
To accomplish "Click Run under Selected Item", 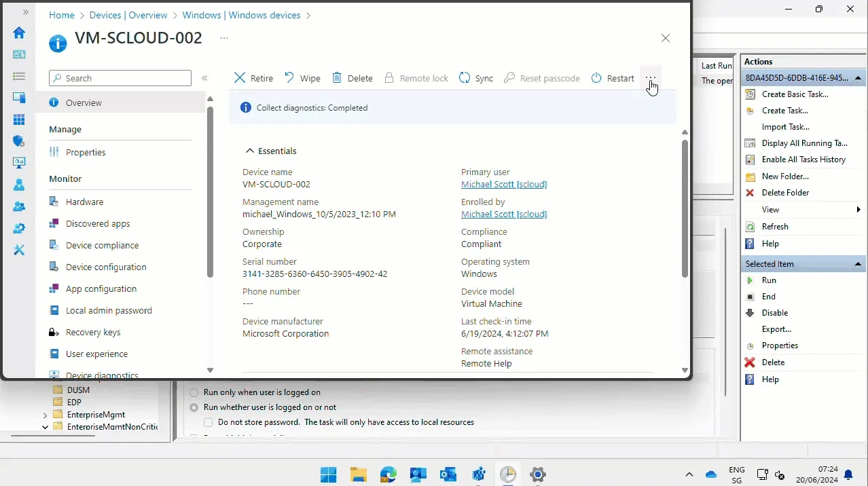I will (768, 280).
